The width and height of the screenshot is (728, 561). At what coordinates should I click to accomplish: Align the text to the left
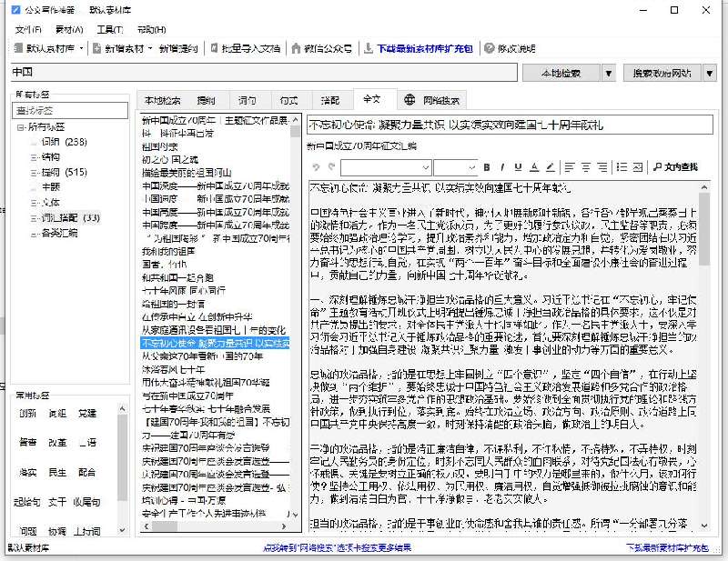(x=570, y=167)
